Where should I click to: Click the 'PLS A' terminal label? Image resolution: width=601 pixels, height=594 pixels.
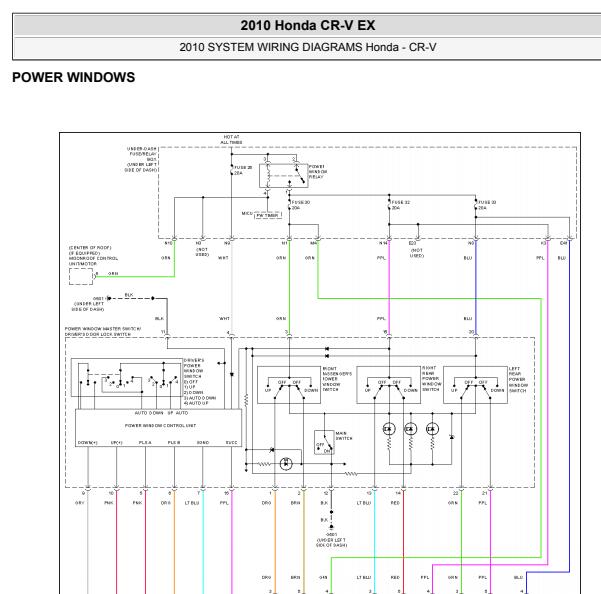145,443
